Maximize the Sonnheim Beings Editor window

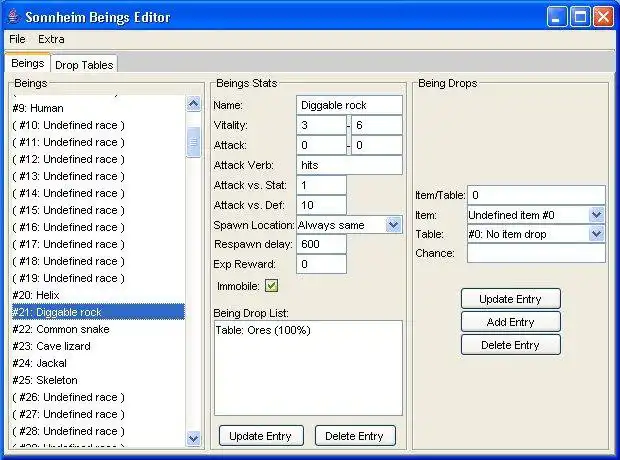[x=580, y=17]
